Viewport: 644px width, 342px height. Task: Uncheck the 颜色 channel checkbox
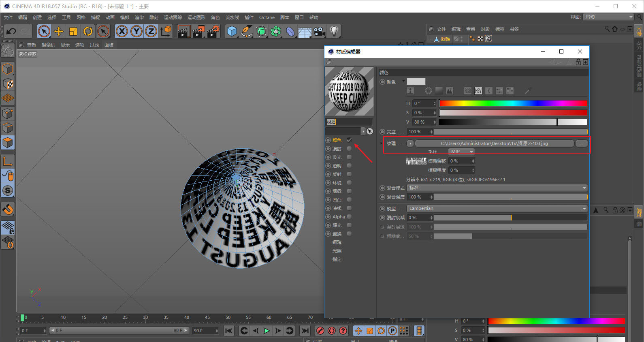[350, 140]
